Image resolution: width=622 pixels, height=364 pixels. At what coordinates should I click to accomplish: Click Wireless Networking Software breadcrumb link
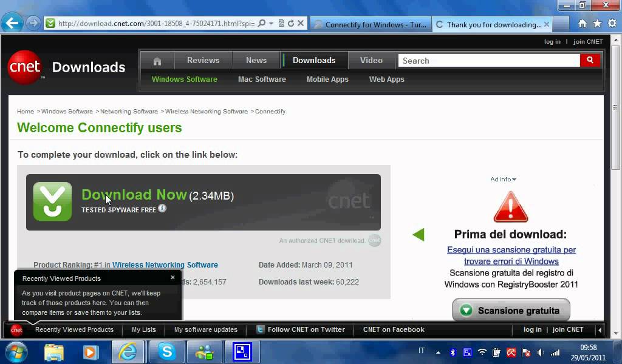click(x=207, y=111)
